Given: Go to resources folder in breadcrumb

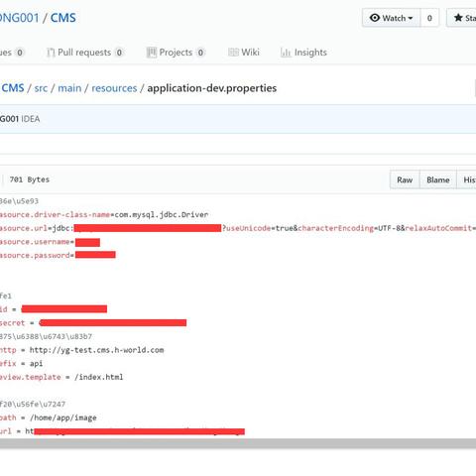Looking at the screenshot, I should pyautogui.click(x=114, y=88).
